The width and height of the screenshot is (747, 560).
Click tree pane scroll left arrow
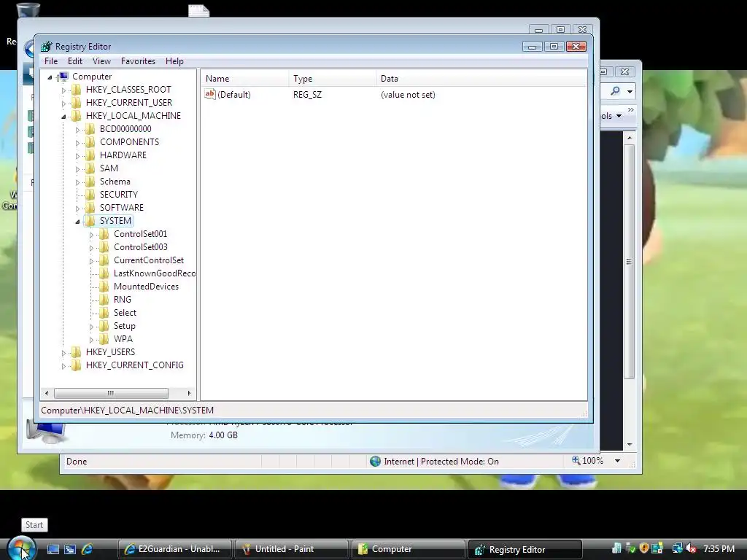pyautogui.click(x=46, y=393)
